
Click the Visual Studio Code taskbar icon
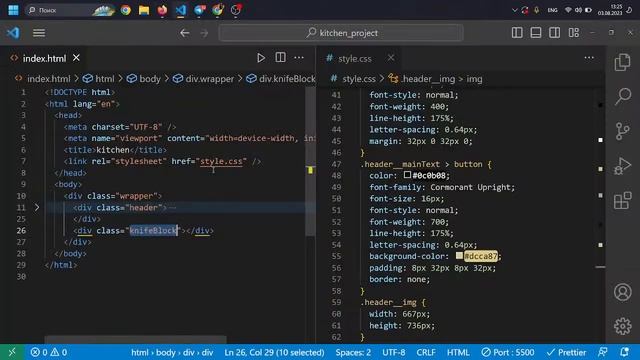pos(181,10)
